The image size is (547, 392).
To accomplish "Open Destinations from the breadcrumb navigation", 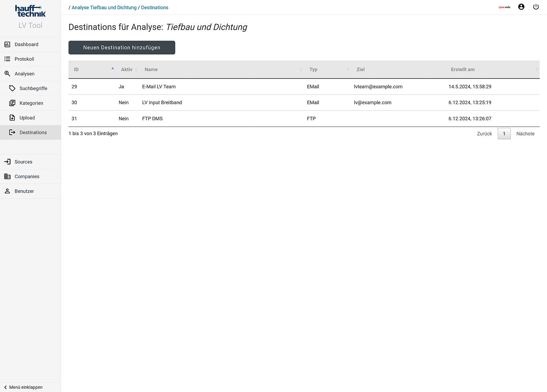I will click(x=154, y=7).
